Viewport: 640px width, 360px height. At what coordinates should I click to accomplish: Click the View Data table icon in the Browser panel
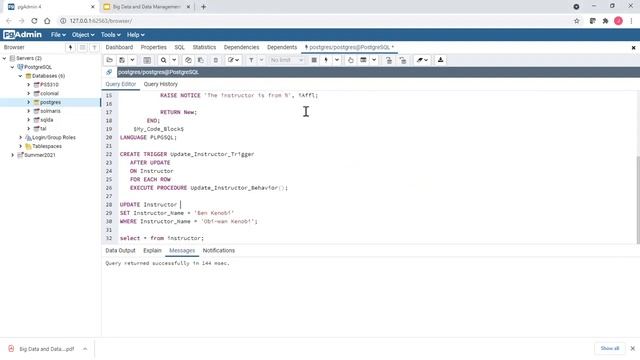82,47
